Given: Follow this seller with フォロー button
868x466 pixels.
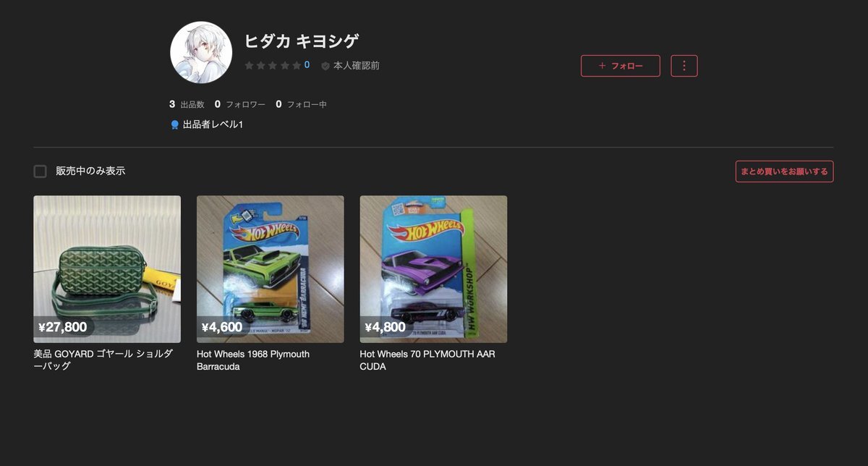Looking at the screenshot, I should (x=621, y=66).
